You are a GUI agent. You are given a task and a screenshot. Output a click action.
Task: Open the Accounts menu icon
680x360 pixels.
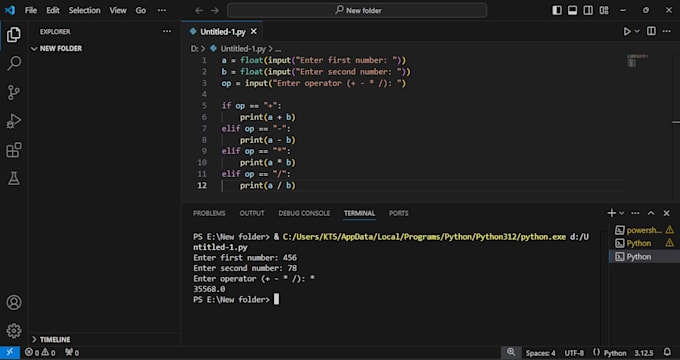13,302
